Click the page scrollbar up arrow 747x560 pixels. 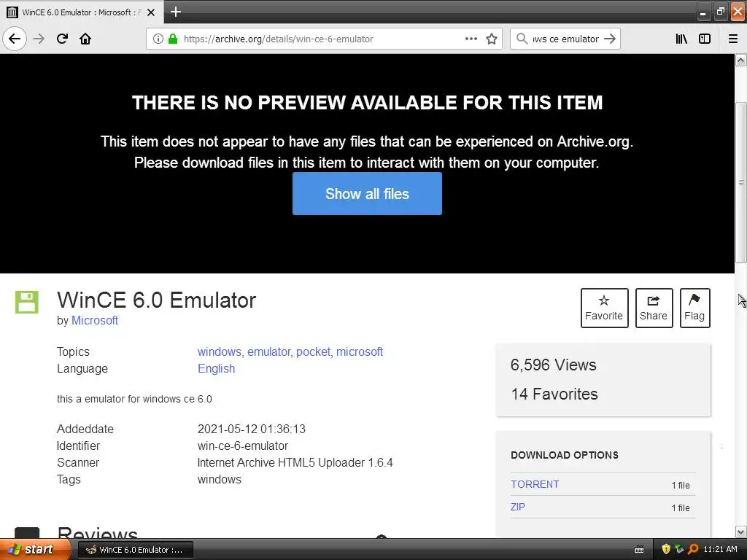click(741, 60)
